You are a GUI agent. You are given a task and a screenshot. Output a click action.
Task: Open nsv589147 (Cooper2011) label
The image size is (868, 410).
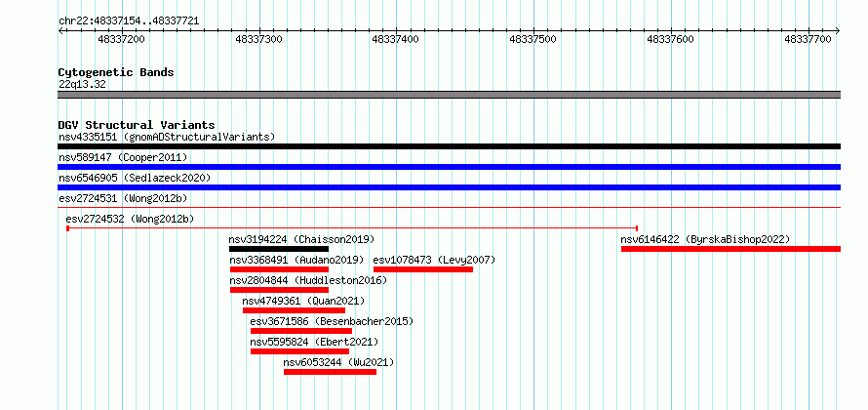pos(123,157)
